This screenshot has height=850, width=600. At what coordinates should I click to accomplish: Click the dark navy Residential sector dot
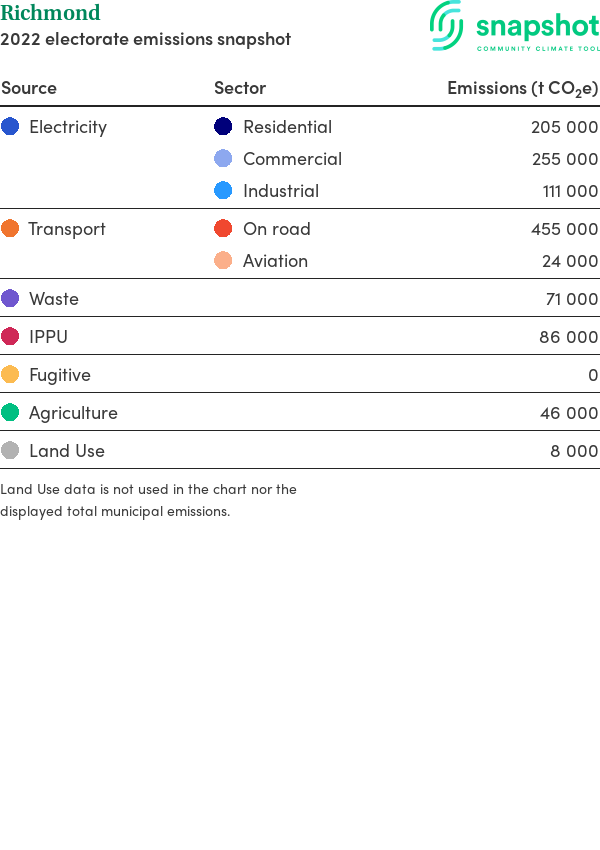223,126
